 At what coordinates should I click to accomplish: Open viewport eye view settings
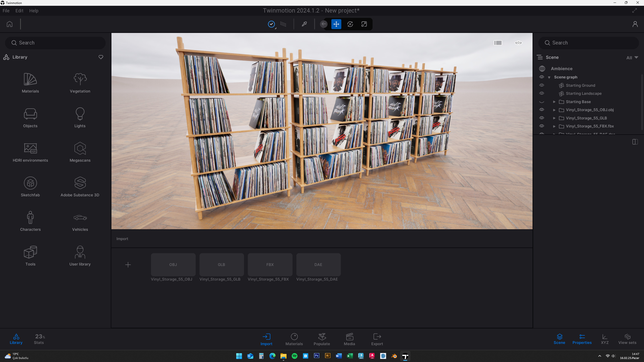[x=518, y=43]
